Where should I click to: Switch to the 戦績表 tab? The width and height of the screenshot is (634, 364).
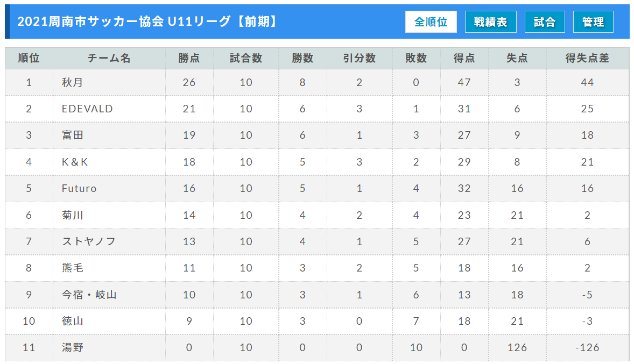(490, 22)
